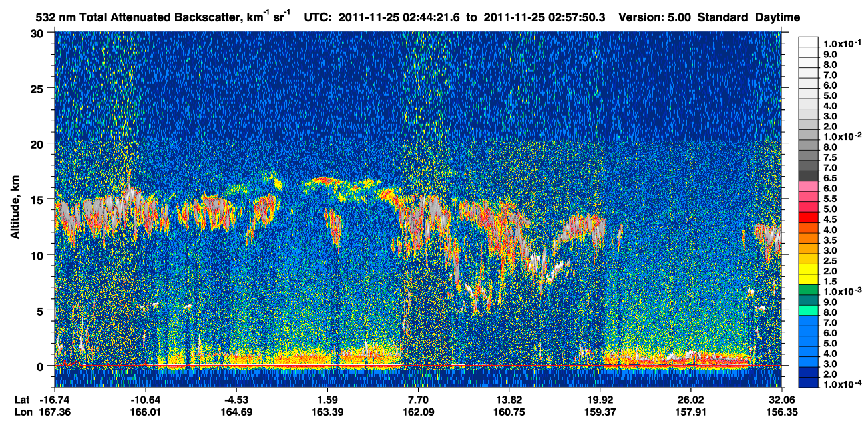Click the longitude value '160.75'

point(509,412)
